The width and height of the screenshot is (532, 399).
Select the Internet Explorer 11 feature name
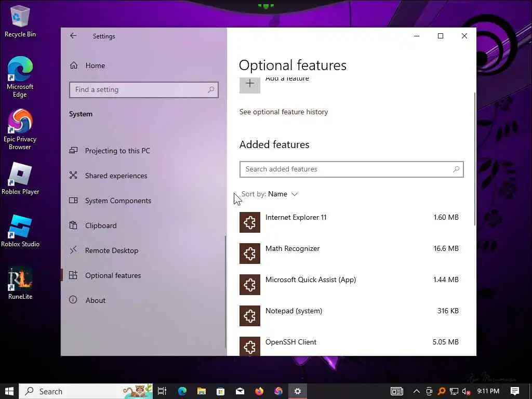pos(296,218)
